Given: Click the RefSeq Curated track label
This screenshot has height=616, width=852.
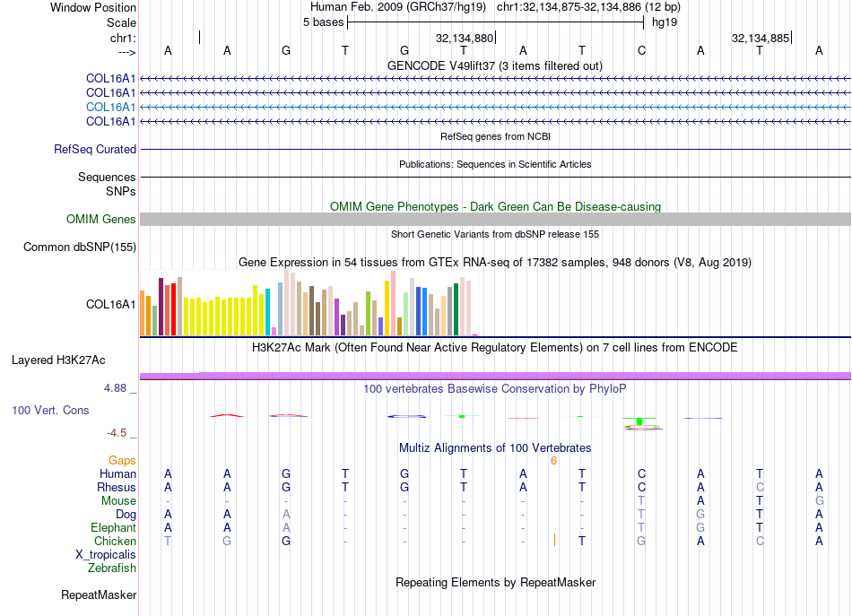Looking at the screenshot, I should click(x=95, y=149).
